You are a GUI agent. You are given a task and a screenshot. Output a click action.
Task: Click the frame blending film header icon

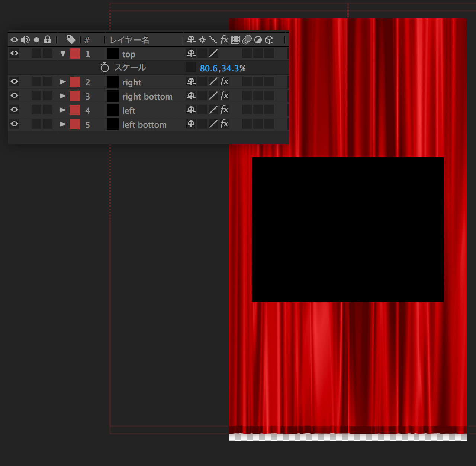235,40
